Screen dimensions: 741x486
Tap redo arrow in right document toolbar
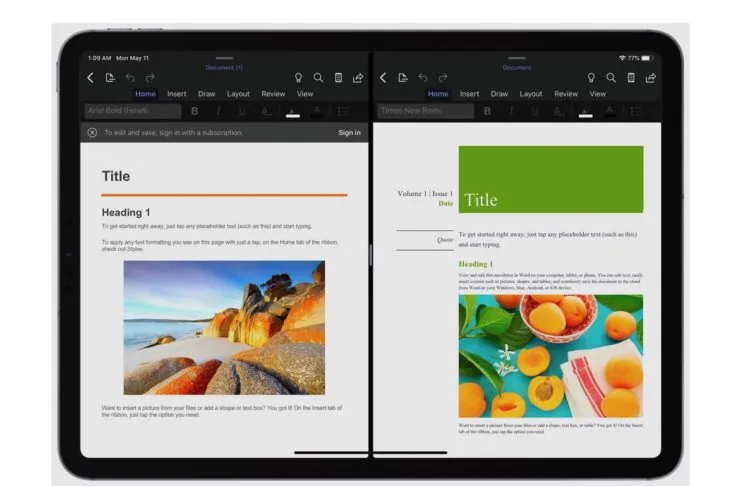(x=443, y=78)
